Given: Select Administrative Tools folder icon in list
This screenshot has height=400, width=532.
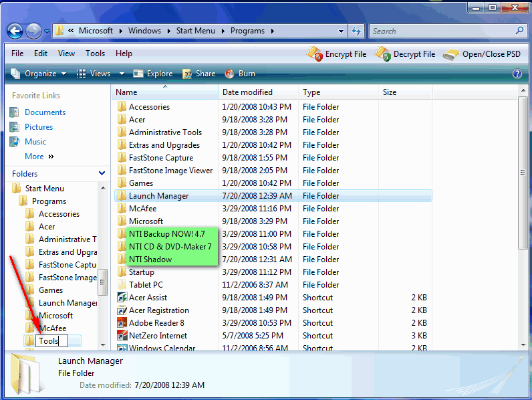Looking at the screenshot, I should pyautogui.click(x=122, y=132).
